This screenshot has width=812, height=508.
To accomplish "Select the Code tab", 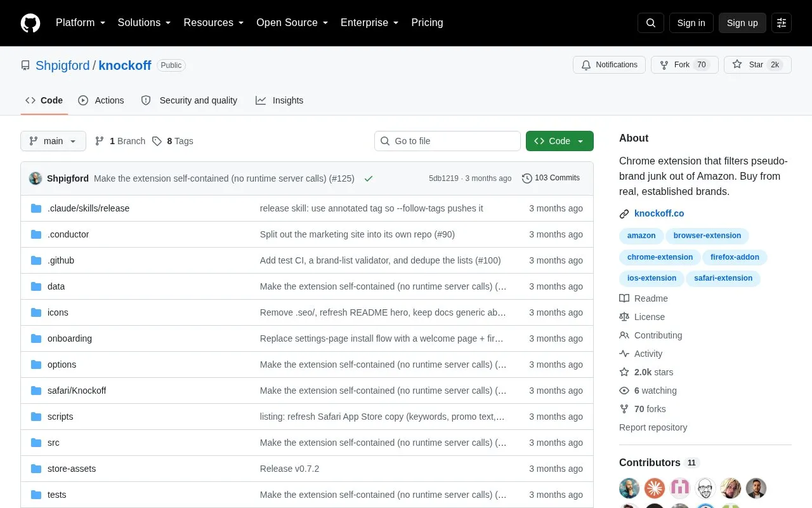I will coord(44,100).
